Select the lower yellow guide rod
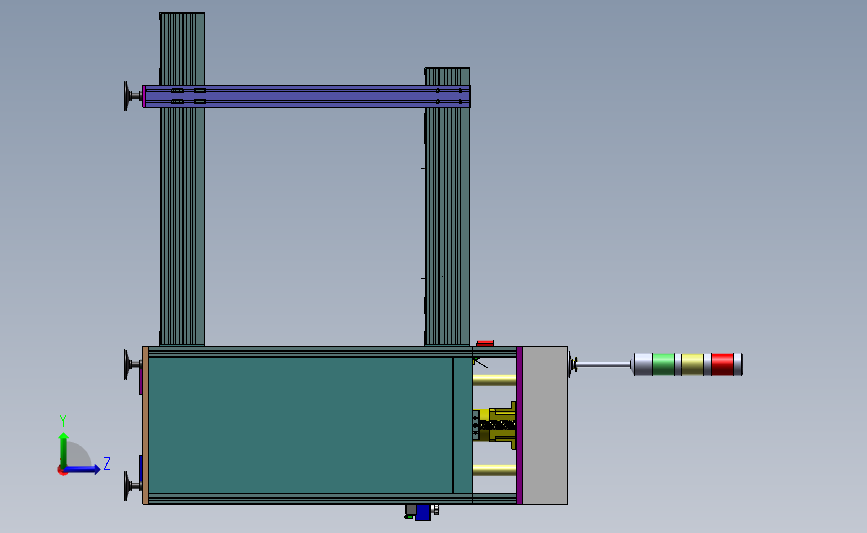Viewport: 867px width, 533px height. [494, 471]
